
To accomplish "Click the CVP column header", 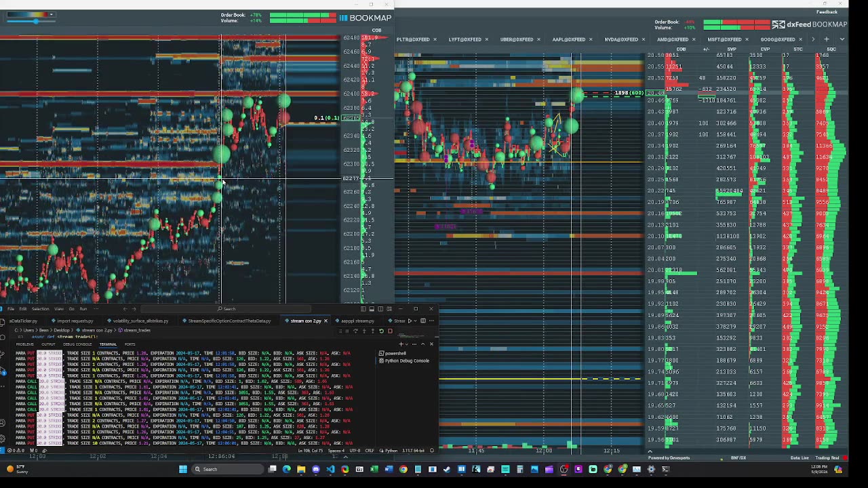I will click(765, 49).
